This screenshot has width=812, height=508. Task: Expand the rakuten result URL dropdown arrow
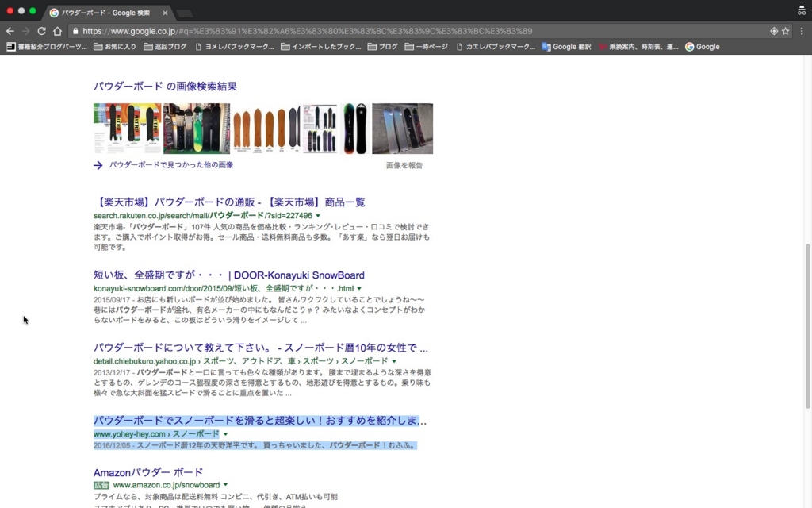(x=318, y=216)
